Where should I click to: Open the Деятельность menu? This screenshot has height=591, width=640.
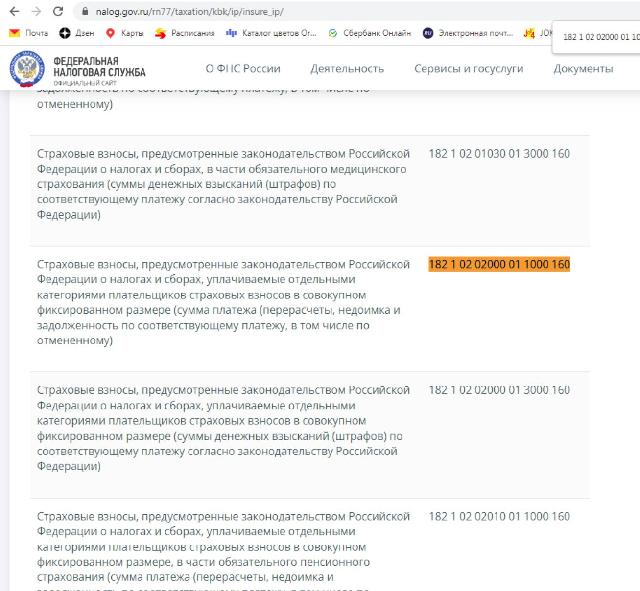[x=347, y=69]
